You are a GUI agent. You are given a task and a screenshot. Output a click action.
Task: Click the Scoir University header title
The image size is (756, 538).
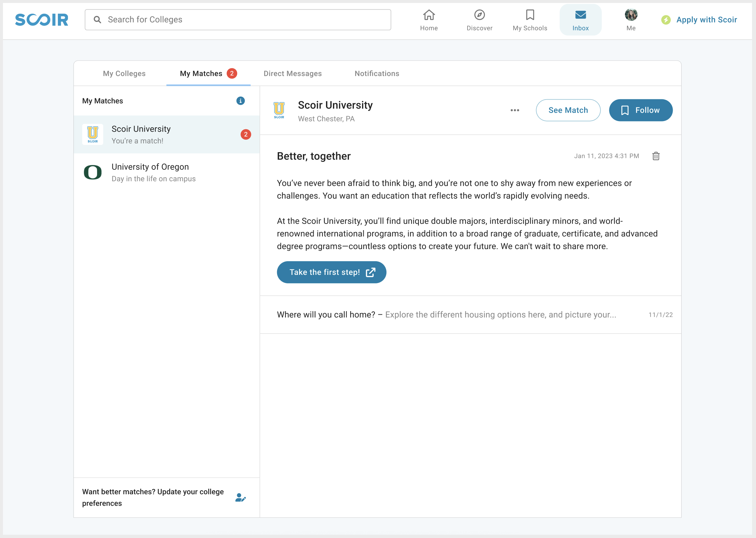[335, 105]
